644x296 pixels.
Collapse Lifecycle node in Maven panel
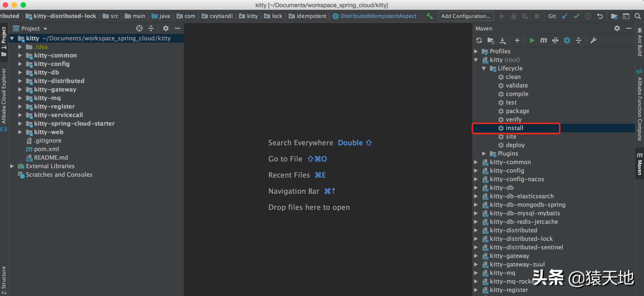484,68
